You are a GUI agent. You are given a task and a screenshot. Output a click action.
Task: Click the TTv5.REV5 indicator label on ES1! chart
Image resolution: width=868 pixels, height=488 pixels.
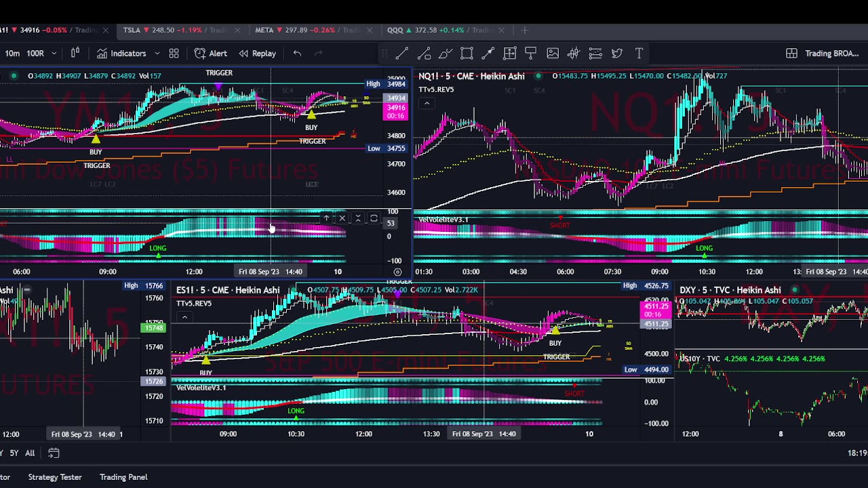pos(194,303)
